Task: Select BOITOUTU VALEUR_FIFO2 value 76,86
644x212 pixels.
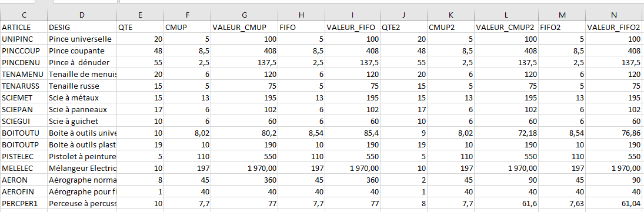Action: [614, 145]
